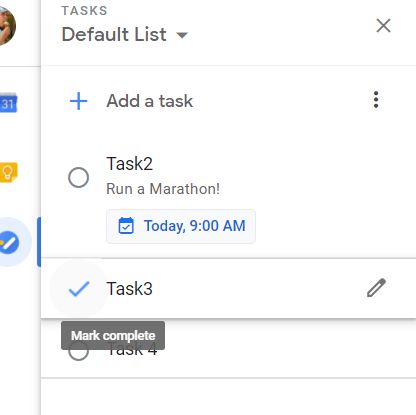Open the Today, 9:00 AM date chip
The image size is (416, 415).
(181, 226)
